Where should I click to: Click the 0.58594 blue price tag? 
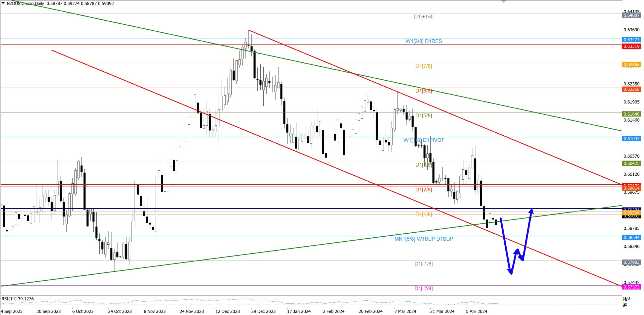point(631,237)
